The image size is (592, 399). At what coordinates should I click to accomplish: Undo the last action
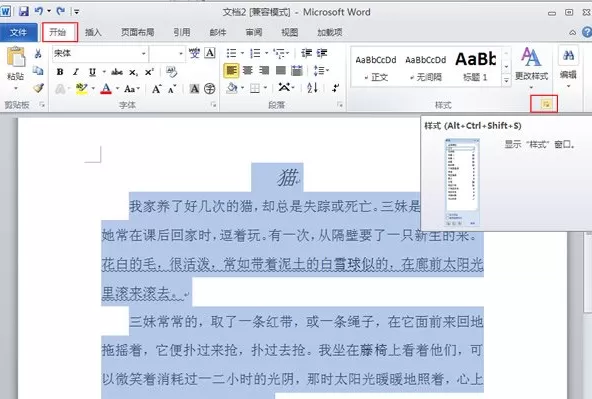point(39,11)
